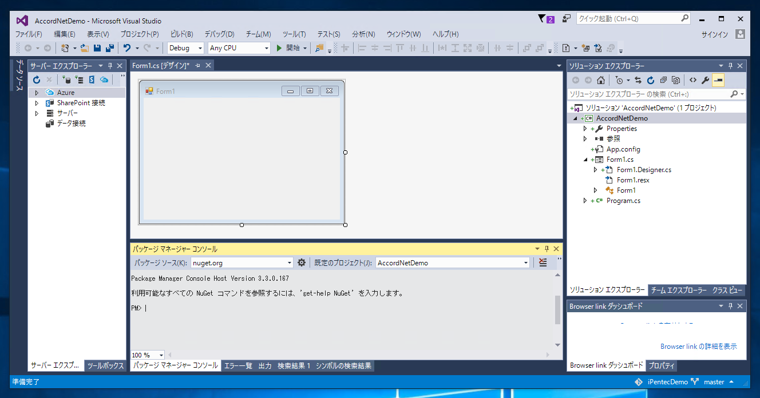Expand the SharePoint 接続 node

point(36,103)
